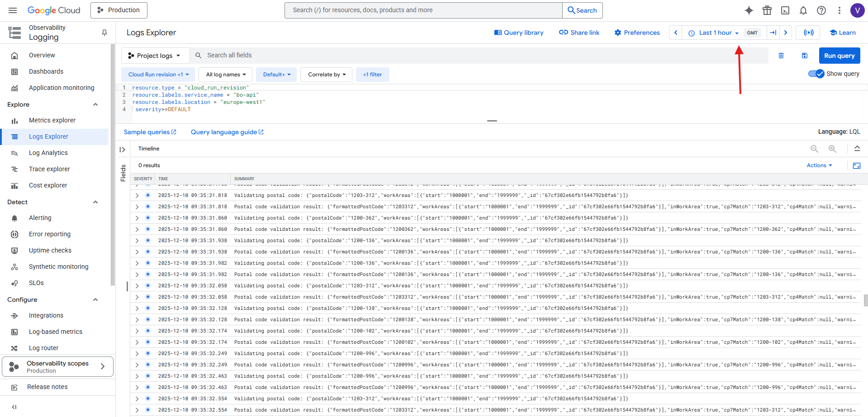Open the notifications bell
868x417 pixels.
click(x=803, y=10)
